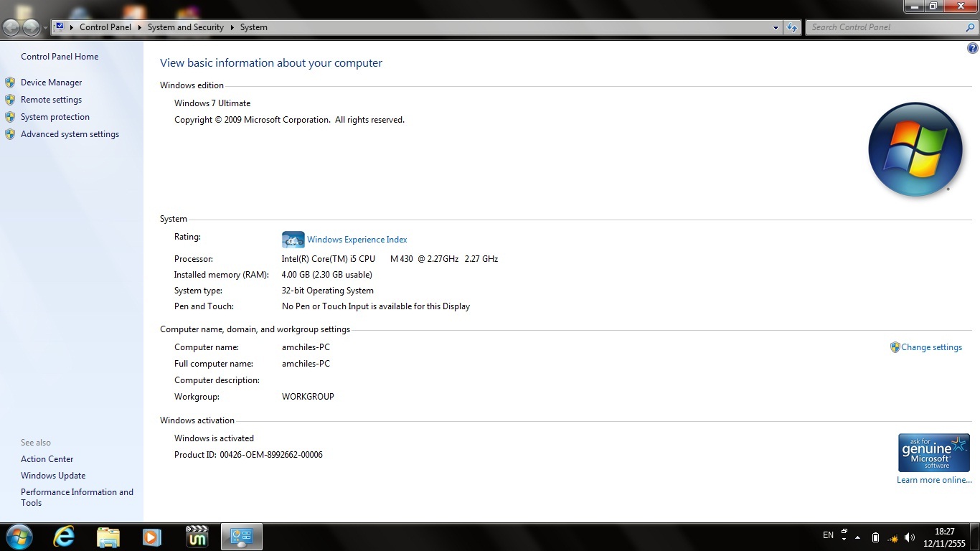The height and width of the screenshot is (551, 980).
Task: Click the 32-bit Operating System text
Action: [x=327, y=291]
